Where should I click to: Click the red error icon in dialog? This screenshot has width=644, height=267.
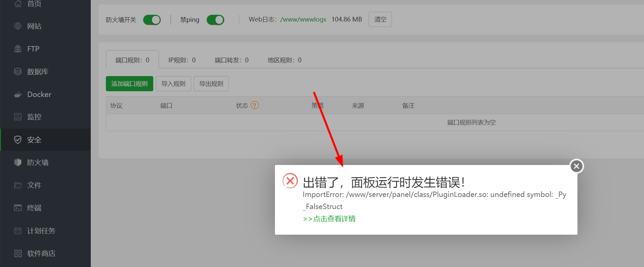point(290,181)
